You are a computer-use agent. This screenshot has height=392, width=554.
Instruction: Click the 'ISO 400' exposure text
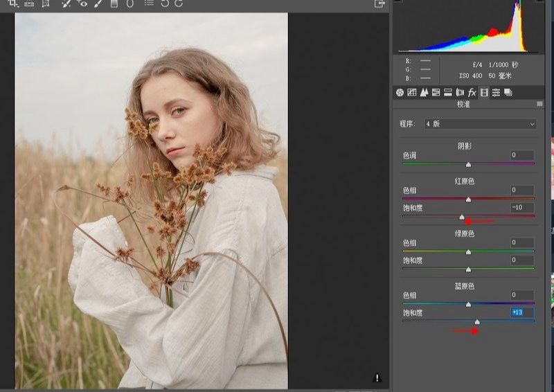[471, 75]
